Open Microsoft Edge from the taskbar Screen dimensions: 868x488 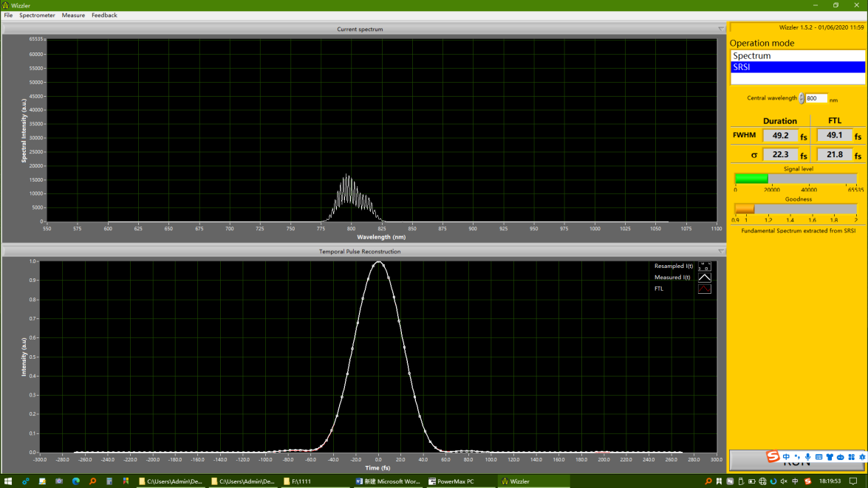[x=75, y=481]
